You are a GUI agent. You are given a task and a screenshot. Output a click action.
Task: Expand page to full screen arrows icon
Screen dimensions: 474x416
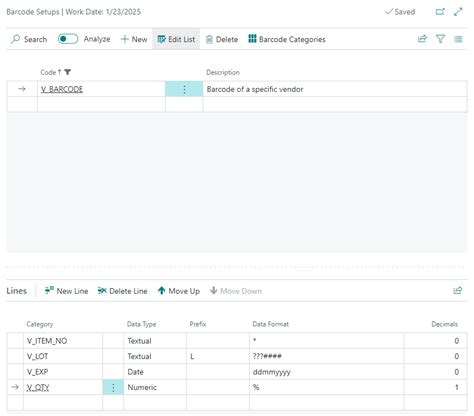[x=458, y=12]
